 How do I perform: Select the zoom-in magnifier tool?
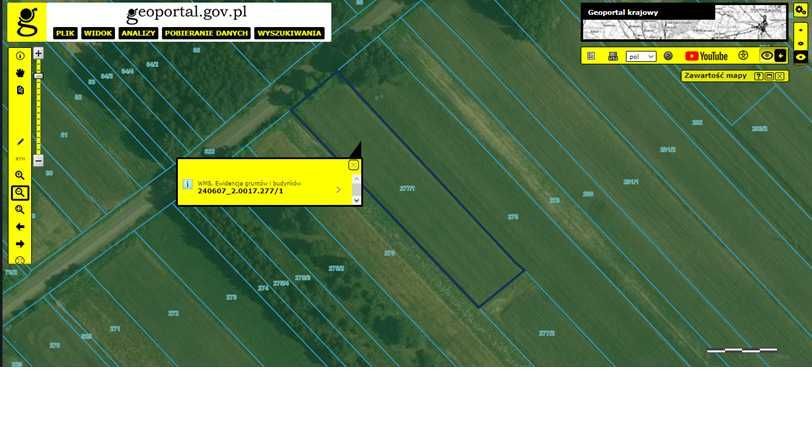click(x=20, y=175)
